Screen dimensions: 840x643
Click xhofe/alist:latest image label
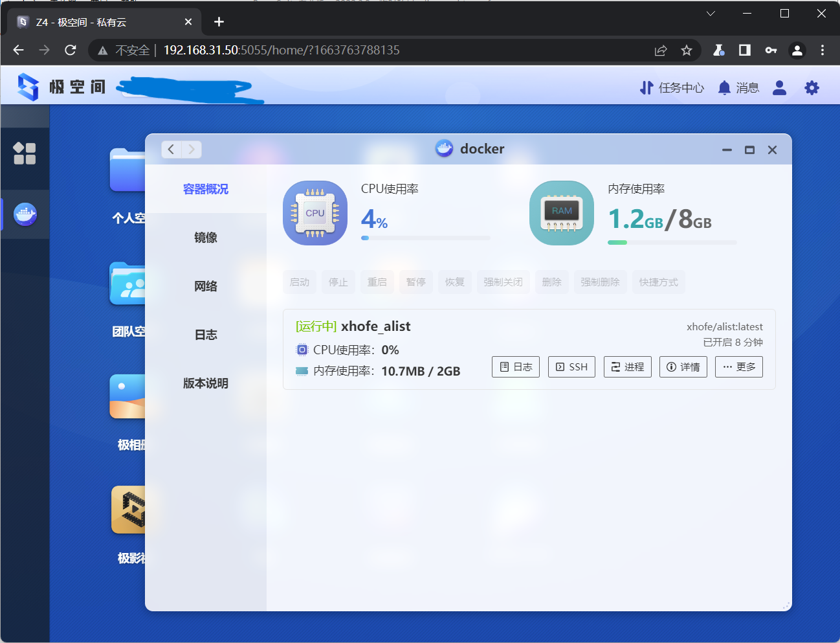pos(725,327)
